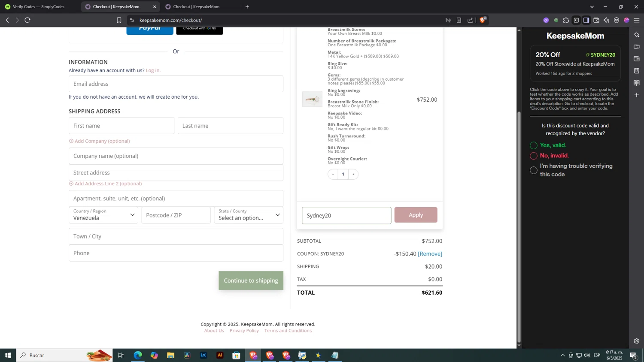The height and width of the screenshot is (362, 644).
Task: Focus the Town / City field
Action: (x=176, y=236)
